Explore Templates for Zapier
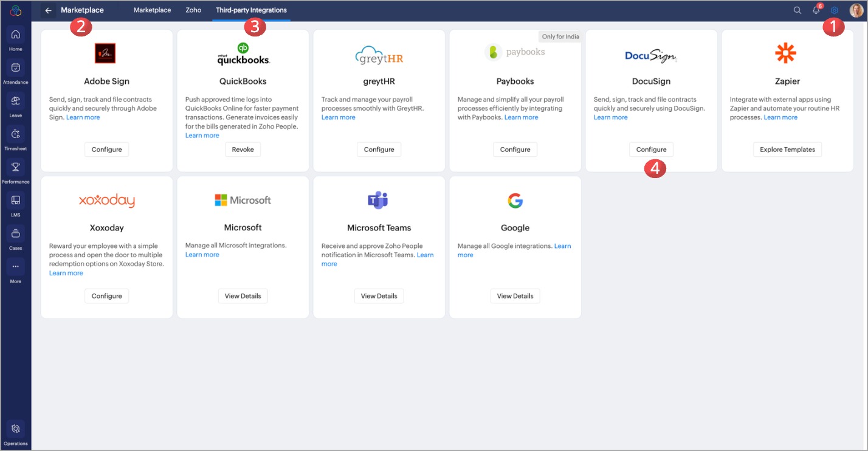This screenshot has width=868, height=451. click(788, 150)
